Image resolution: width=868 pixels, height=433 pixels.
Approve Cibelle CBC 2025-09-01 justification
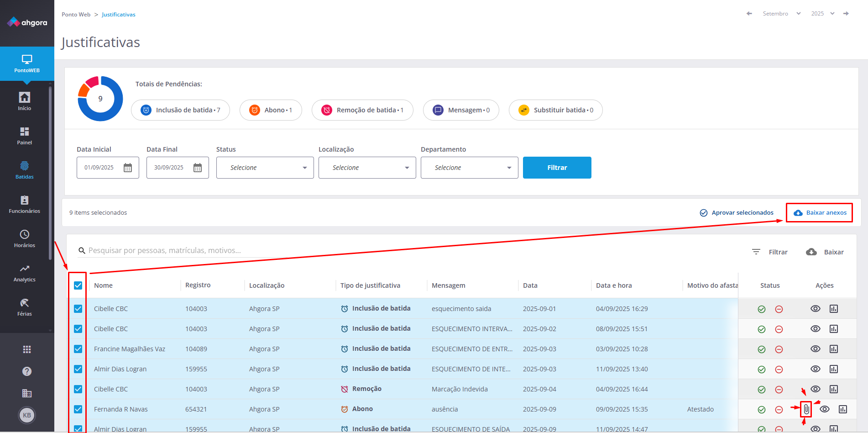tap(762, 309)
